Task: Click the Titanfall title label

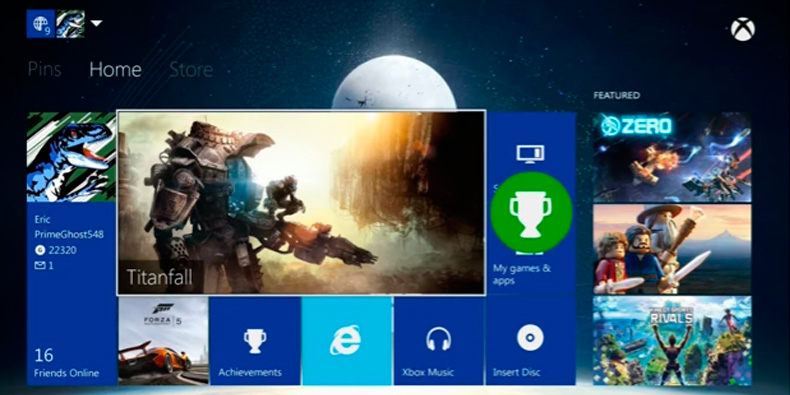Action: (x=159, y=278)
